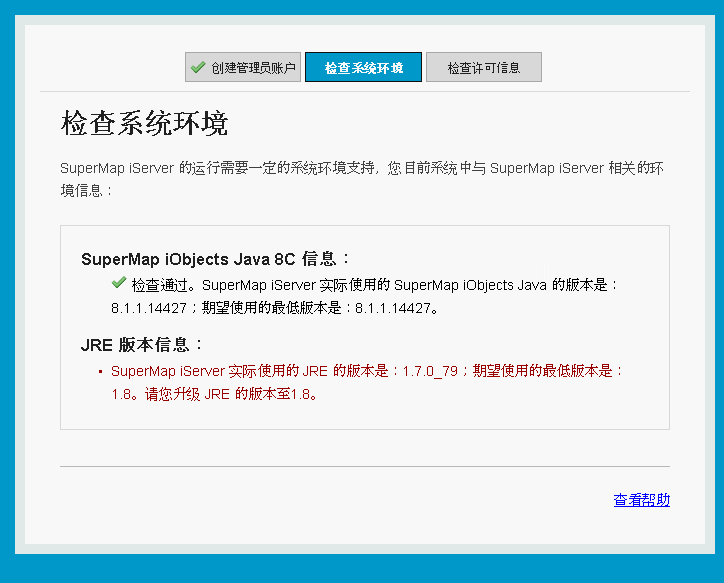Open the 查看帮助 help link
The width and height of the screenshot is (724, 583).
coord(641,500)
